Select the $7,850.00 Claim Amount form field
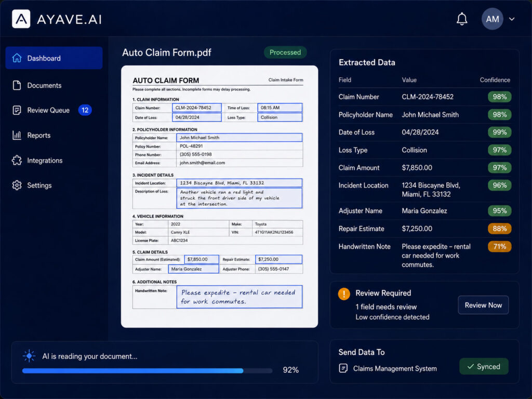The height and width of the screenshot is (399, 532). [x=202, y=259]
